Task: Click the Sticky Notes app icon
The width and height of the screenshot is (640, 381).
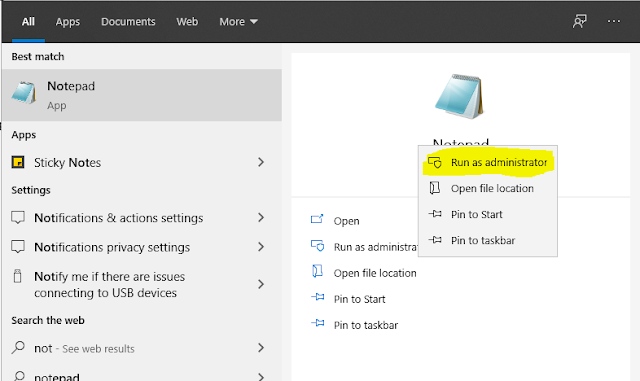Action: tap(18, 162)
